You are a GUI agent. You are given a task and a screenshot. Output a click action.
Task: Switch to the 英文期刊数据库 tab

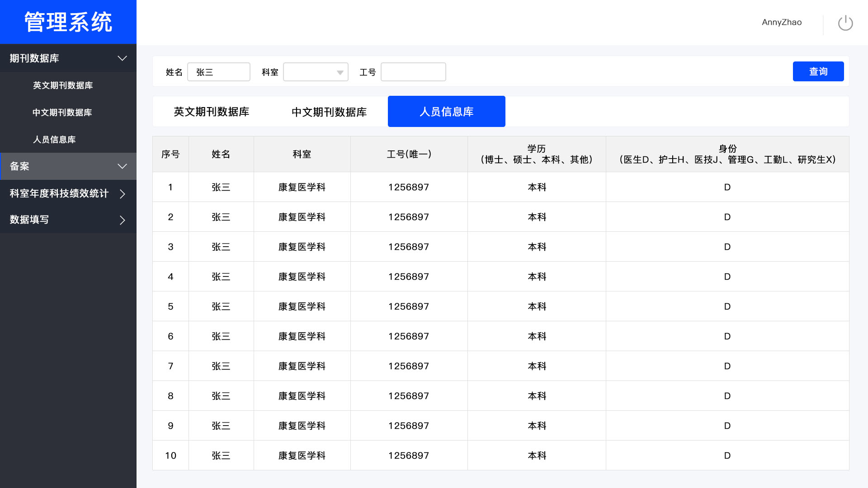pos(212,112)
